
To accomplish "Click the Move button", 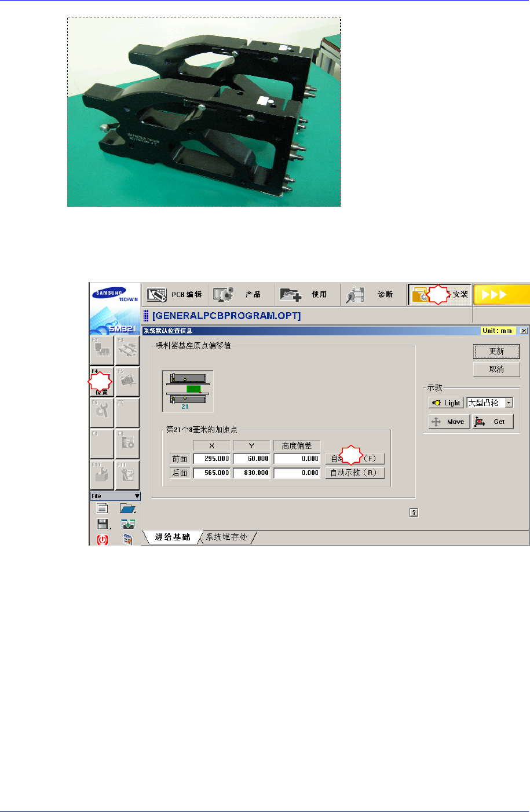I will pos(449,422).
